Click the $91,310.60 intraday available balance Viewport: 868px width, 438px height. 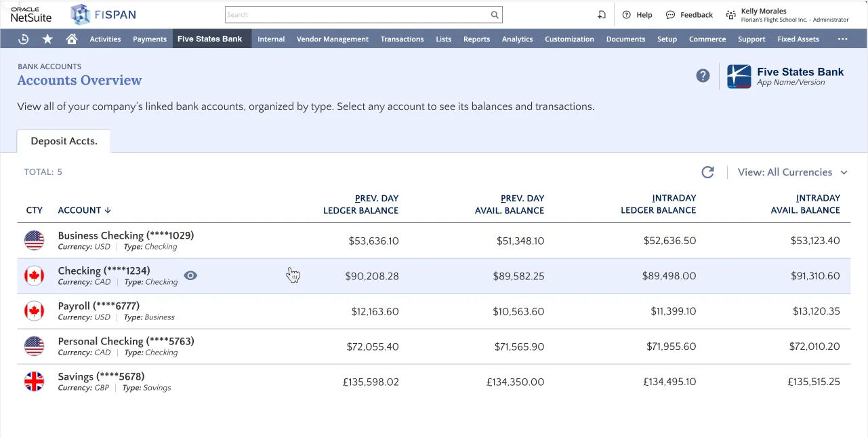pyautogui.click(x=815, y=276)
